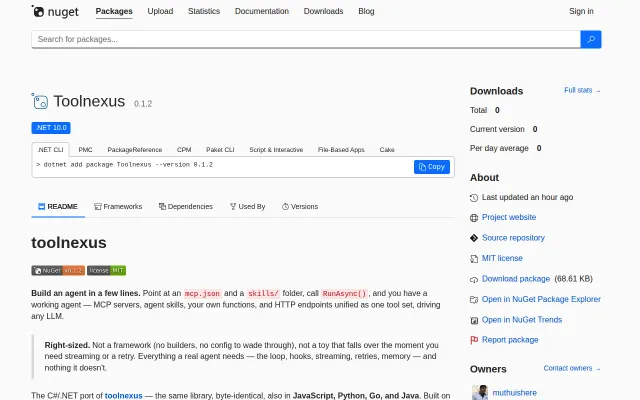Click the 'Last updated an hour ago' text

click(527, 197)
